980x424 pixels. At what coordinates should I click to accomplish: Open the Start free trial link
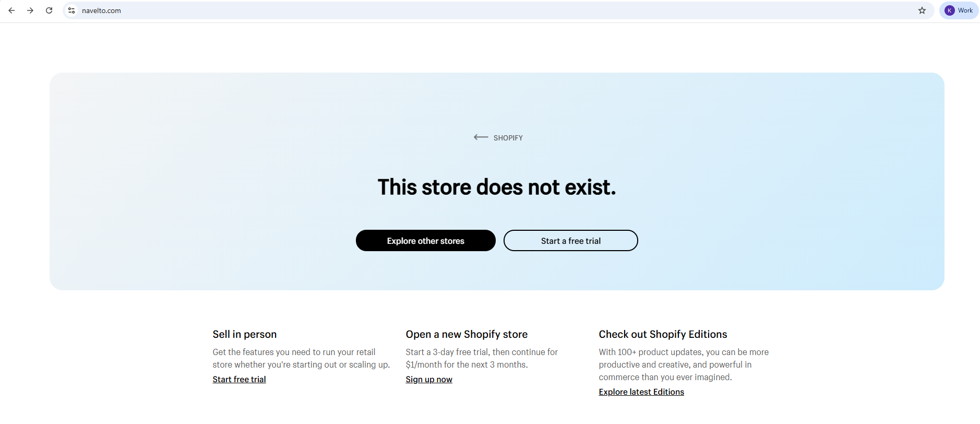click(x=239, y=379)
